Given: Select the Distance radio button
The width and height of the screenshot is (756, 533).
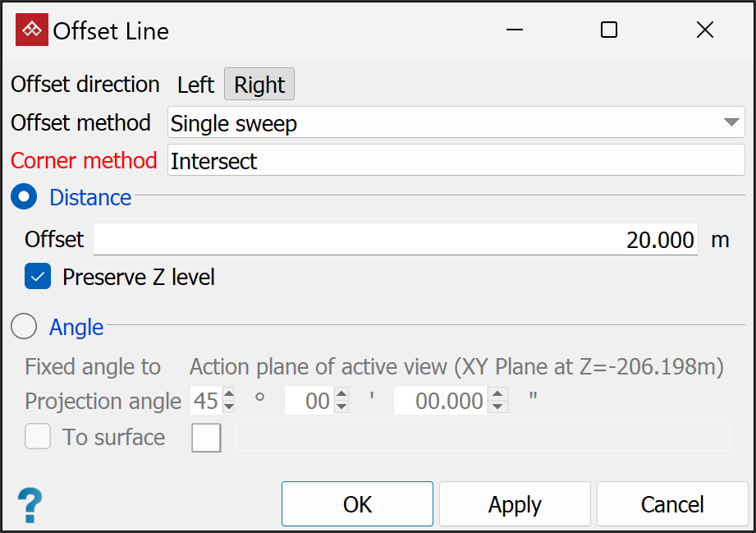Looking at the screenshot, I should pyautogui.click(x=23, y=196).
